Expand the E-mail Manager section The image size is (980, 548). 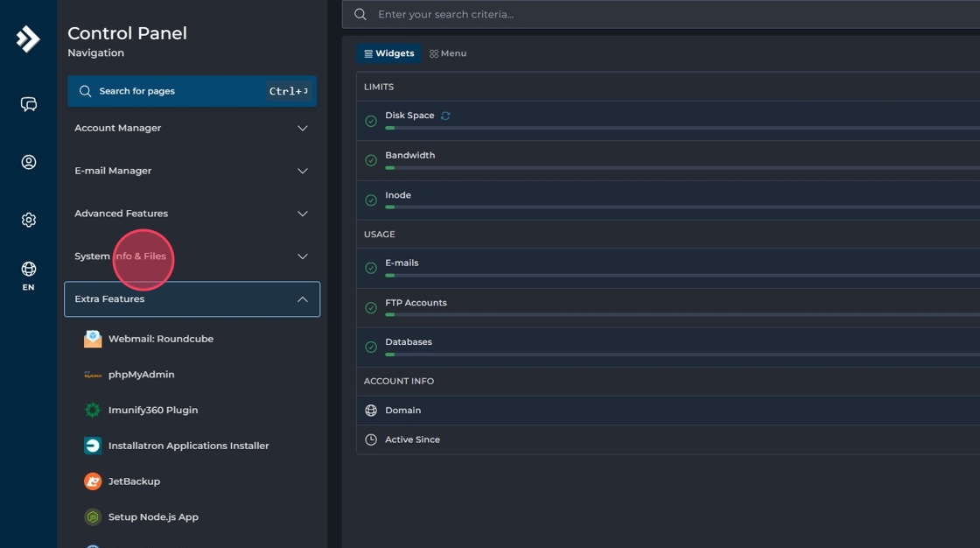pyautogui.click(x=192, y=171)
